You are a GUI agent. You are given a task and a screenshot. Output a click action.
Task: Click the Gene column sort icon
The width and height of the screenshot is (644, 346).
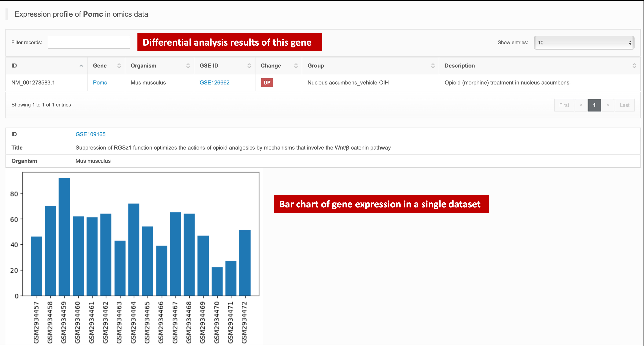click(x=119, y=66)
